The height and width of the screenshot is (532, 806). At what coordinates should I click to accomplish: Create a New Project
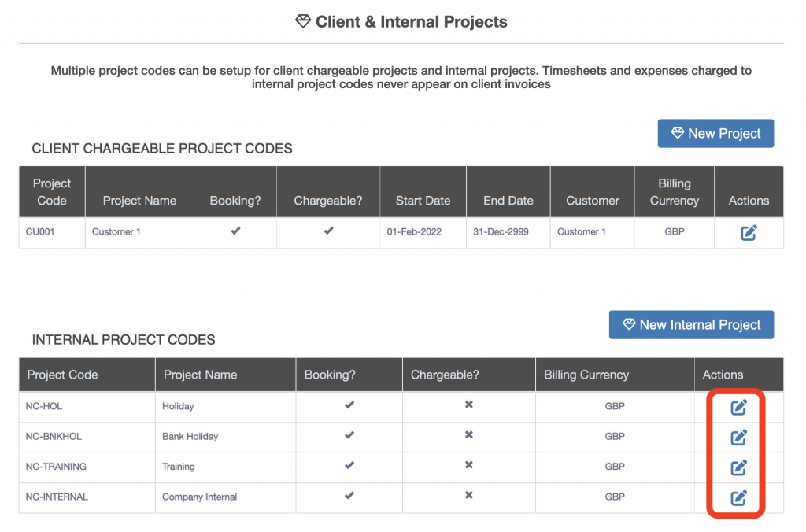[715, 134]
